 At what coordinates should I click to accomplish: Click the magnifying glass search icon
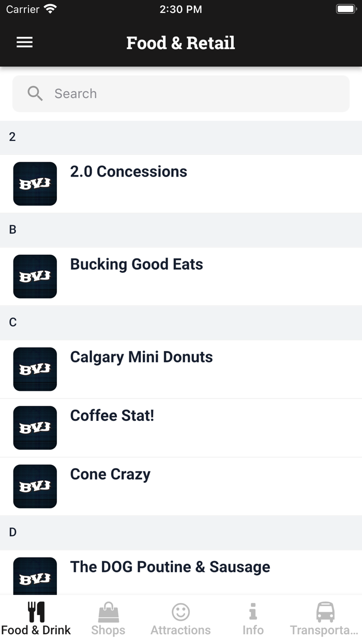pos(35,93)
